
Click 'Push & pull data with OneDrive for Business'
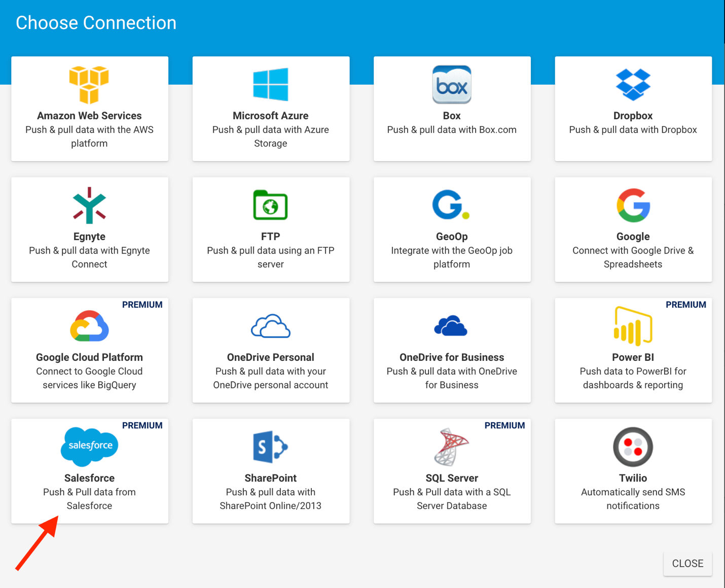pos(452,378)
